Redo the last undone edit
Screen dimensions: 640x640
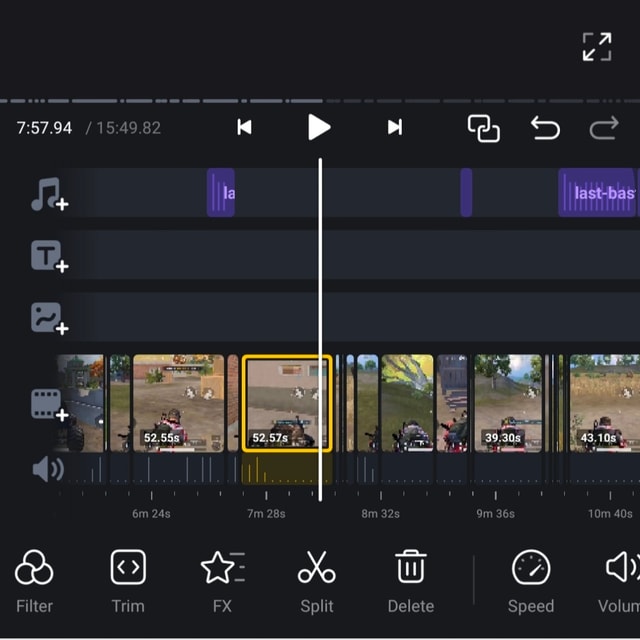(604, 128)
